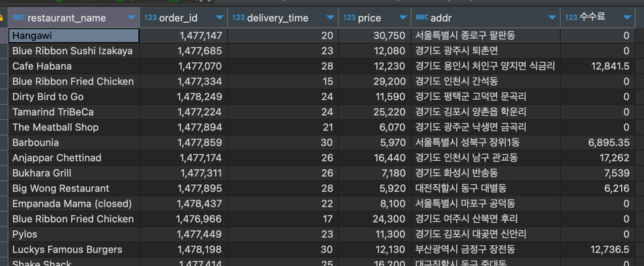This screenshot has height=266, width=644.
Task: Select order_id cell 1,478,249
Action: 184,97
